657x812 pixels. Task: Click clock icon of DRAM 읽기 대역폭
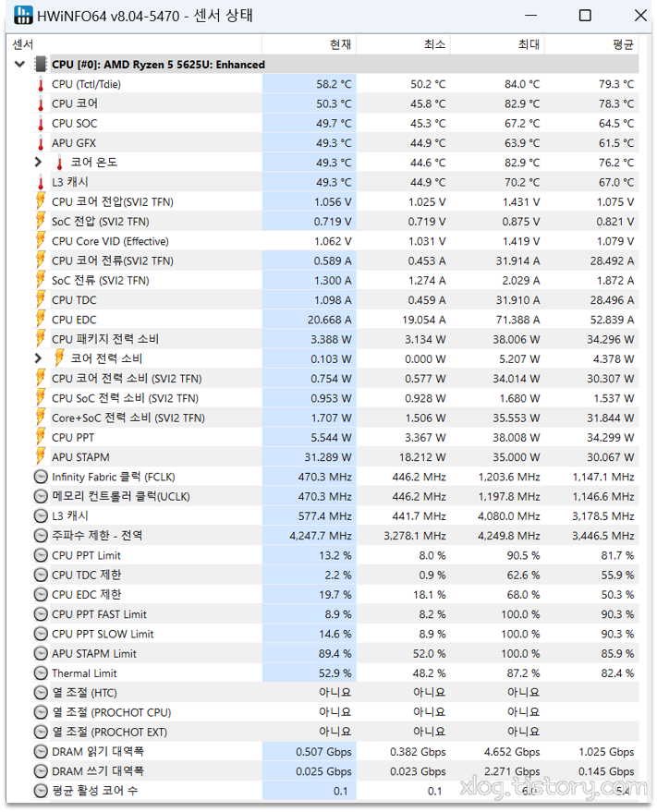click(41, 751)
